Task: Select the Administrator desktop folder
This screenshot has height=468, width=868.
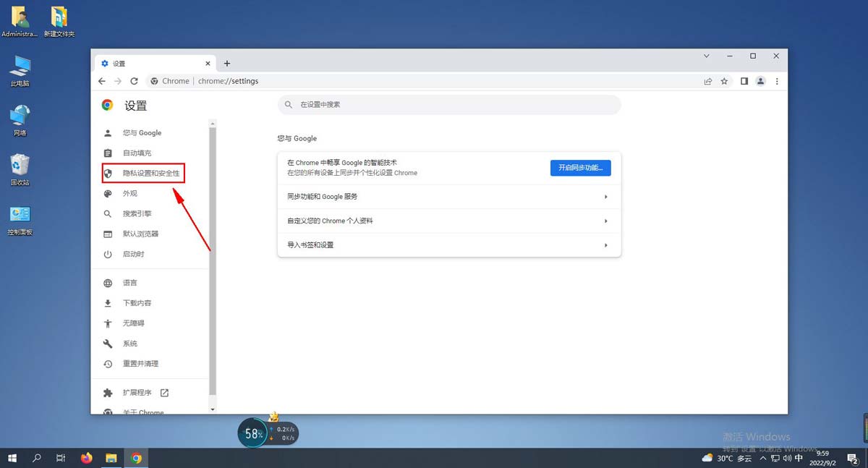Action: point(20,22)
